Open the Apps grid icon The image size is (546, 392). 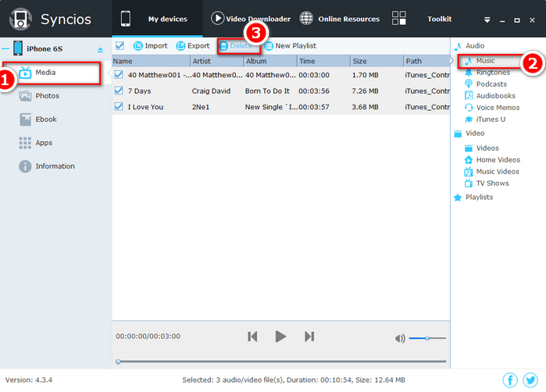click(x=25, y=143)
